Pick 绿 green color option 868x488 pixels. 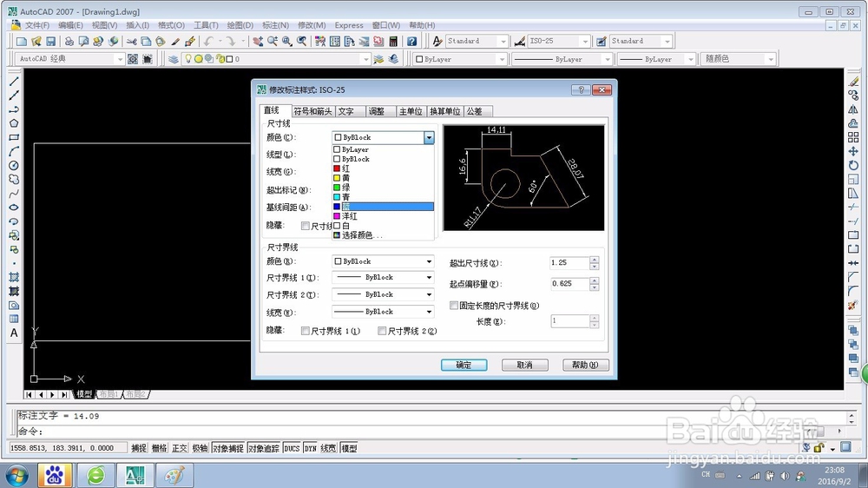pos(383,188)
